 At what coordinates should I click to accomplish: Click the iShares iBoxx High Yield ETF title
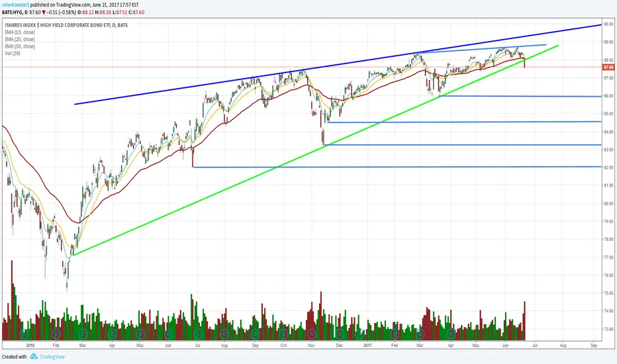click(x=66, y=25)
